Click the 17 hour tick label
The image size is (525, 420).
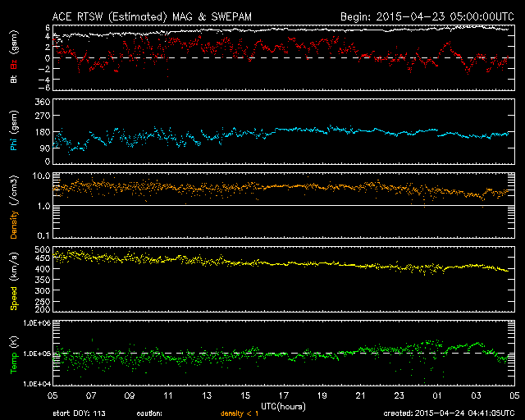click(282, 395)
